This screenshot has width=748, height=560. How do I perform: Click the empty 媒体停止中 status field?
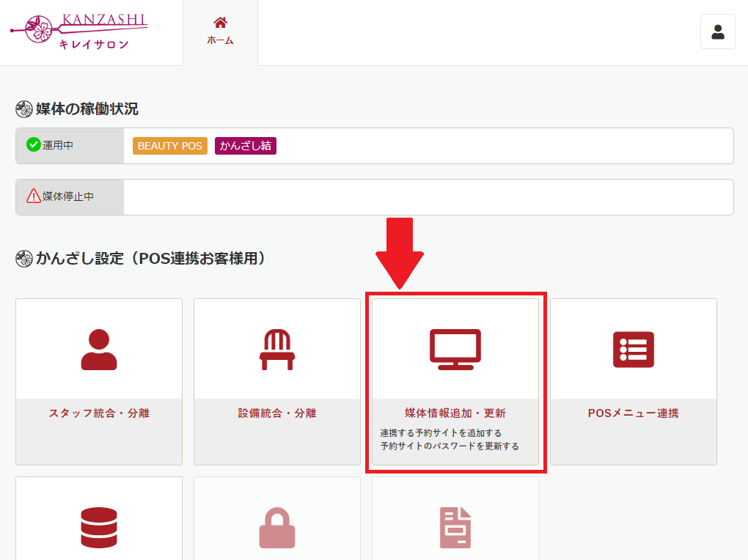pos(428,197)
